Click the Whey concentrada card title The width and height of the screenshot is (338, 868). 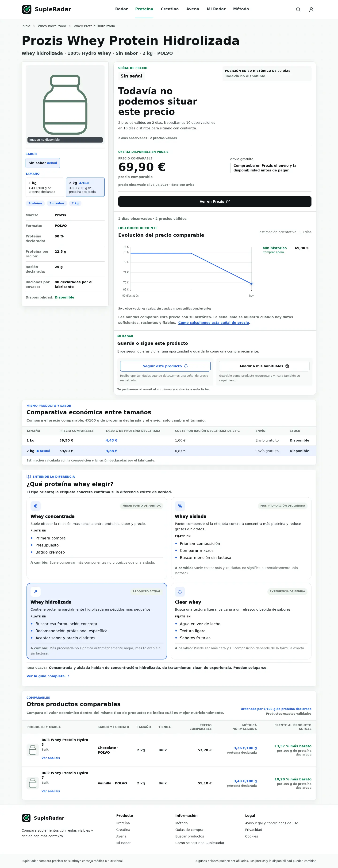53,516
